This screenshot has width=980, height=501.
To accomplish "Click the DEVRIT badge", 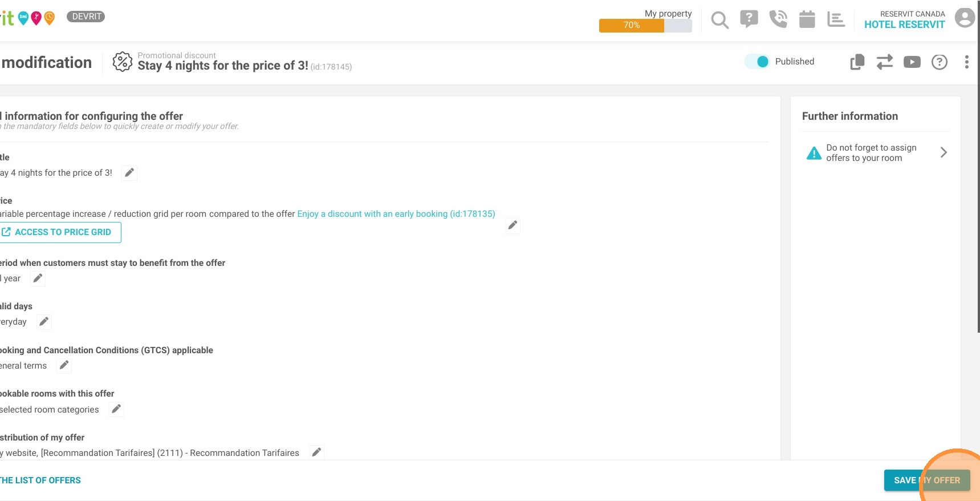I will [86, 17].
